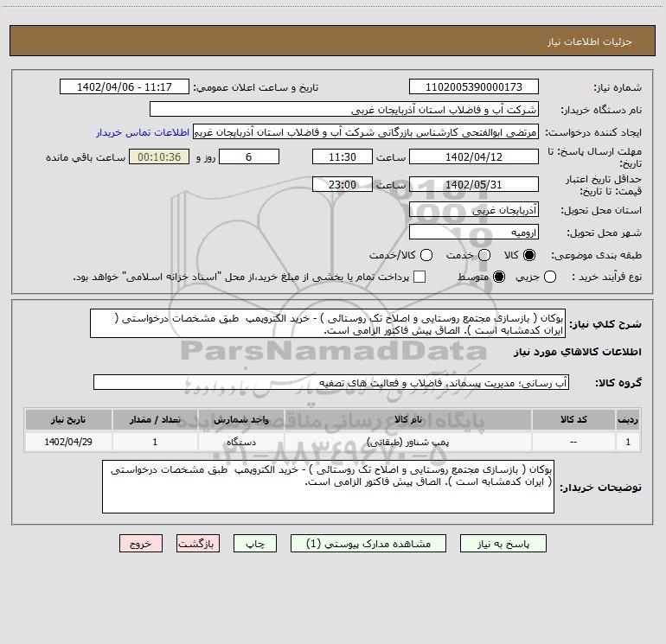Viewport: 666px width, 644px height.
Task: Click the تاریخ نیاز column header
Action: [x=68, y=419]
